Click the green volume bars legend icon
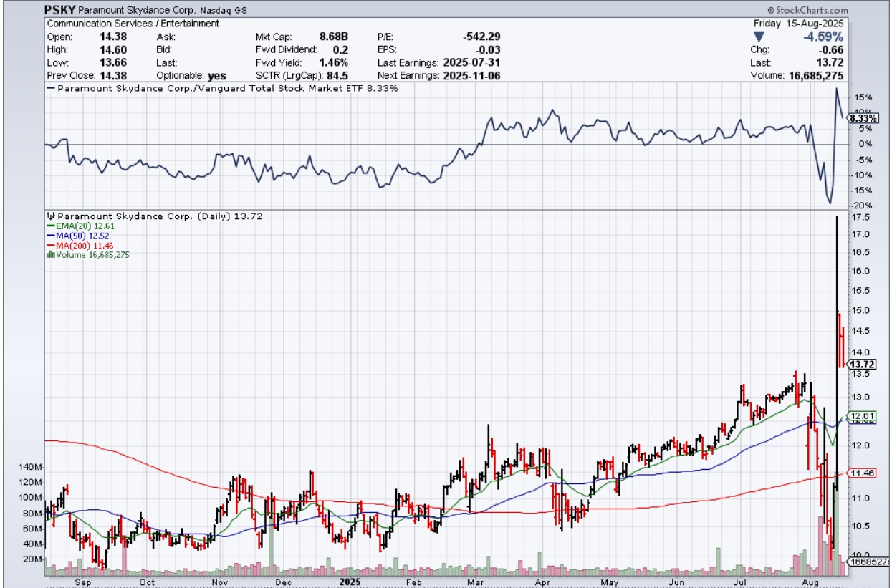This screenshot has width=892, height=588. tap(50, 254)
